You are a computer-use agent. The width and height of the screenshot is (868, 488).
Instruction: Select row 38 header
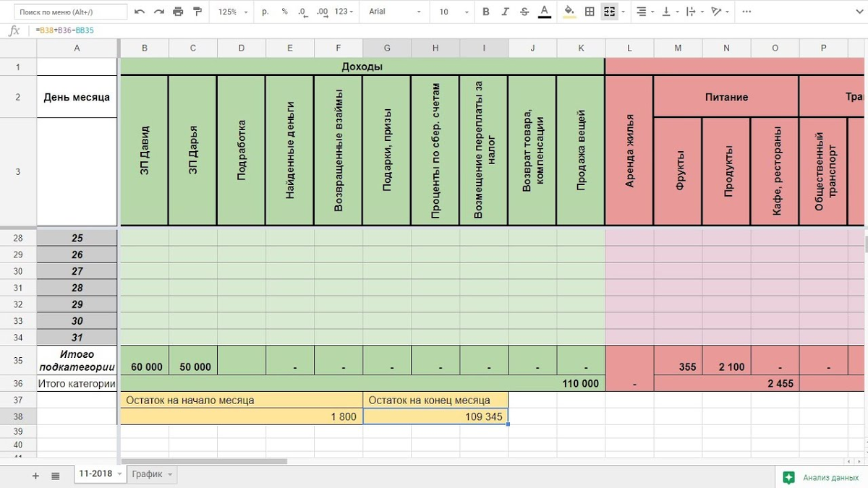coord(18,416)
